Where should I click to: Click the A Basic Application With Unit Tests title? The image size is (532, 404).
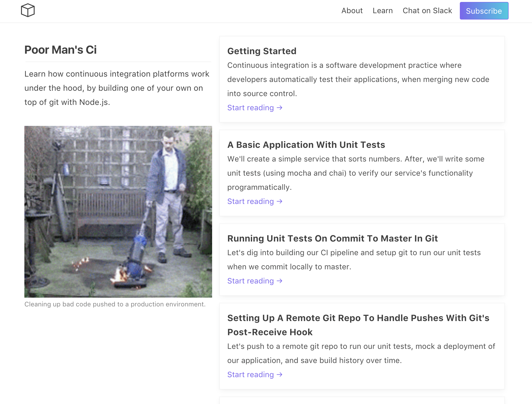tap(306, 145)
